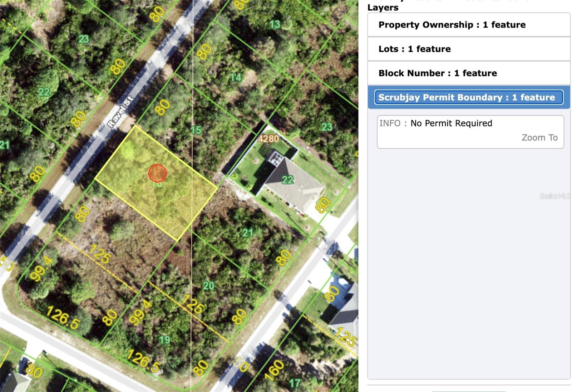Select the lot 19 parcel label
Screen dimensions: 572x392
tap(164, 340)
